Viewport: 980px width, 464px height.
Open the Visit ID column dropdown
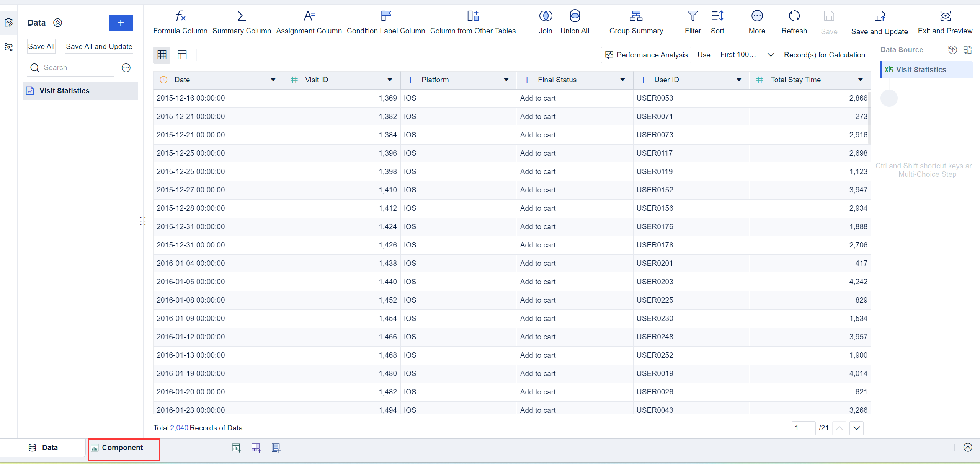390,80
